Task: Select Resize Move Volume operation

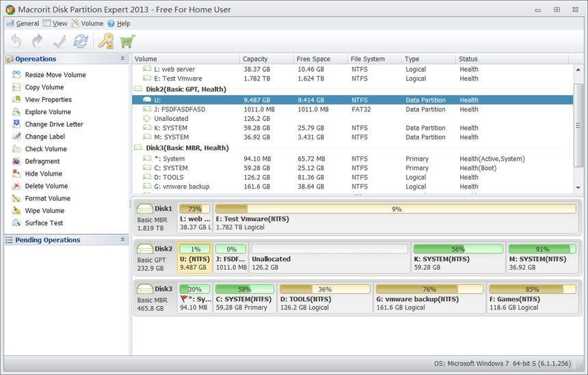Action: (x=55, y=75)
